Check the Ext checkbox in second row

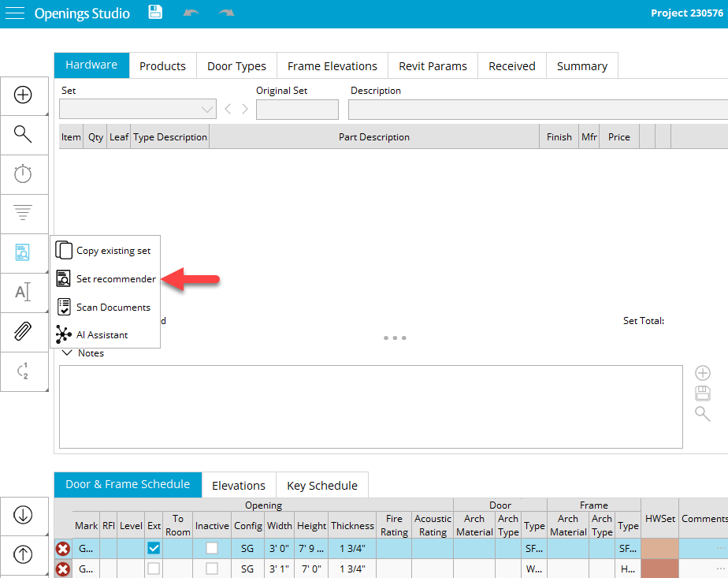pos(154,569)
